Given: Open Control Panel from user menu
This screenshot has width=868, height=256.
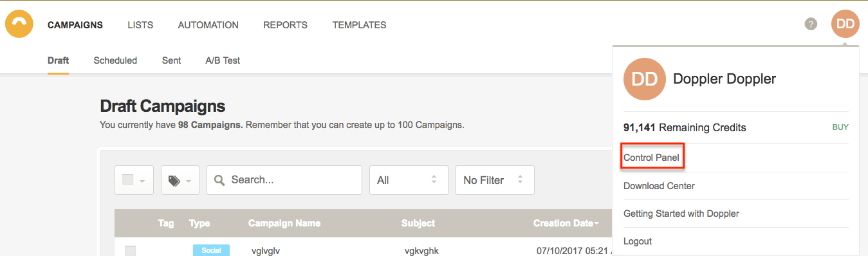Looking at the screenshot, I should pos(651,158).
